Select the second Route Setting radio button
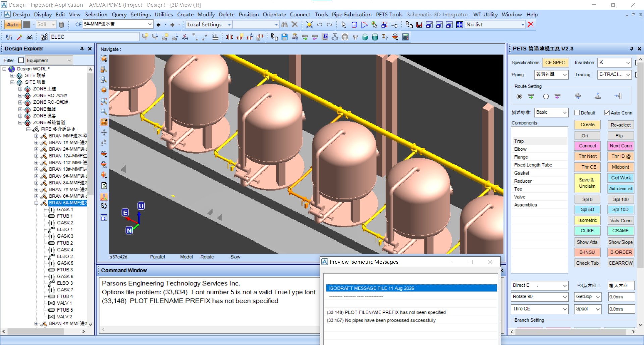644x345 pixels. [x=546, y=96]
